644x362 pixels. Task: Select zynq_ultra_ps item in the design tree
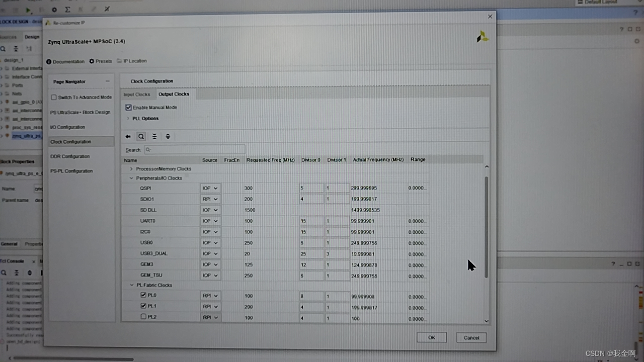coord(26,136)
